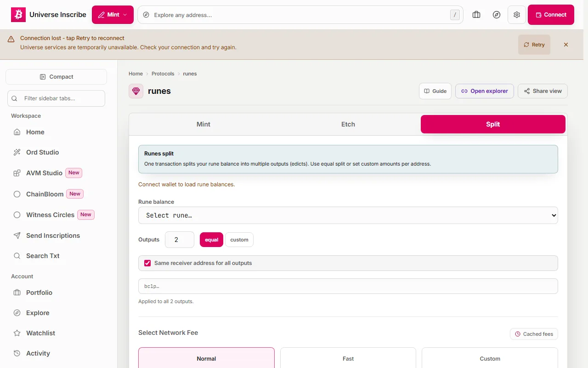
Task: Open the portfolio briefcase icon in header
Action: coord(476,15)
